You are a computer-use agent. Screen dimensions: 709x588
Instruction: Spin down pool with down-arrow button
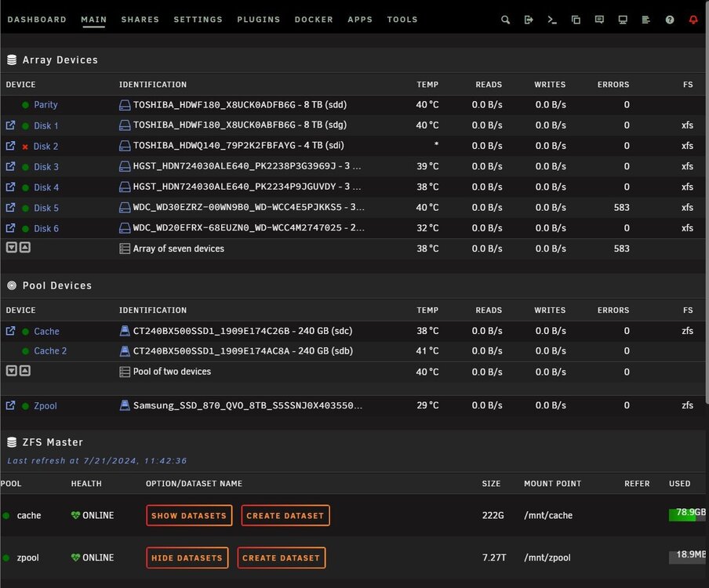11,371
